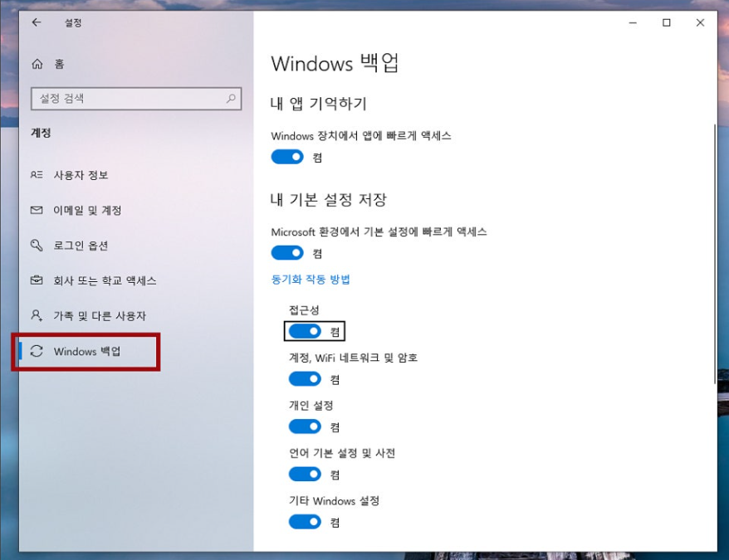
Task: Minimize the Settings window
Action: [x=633, y=22]
